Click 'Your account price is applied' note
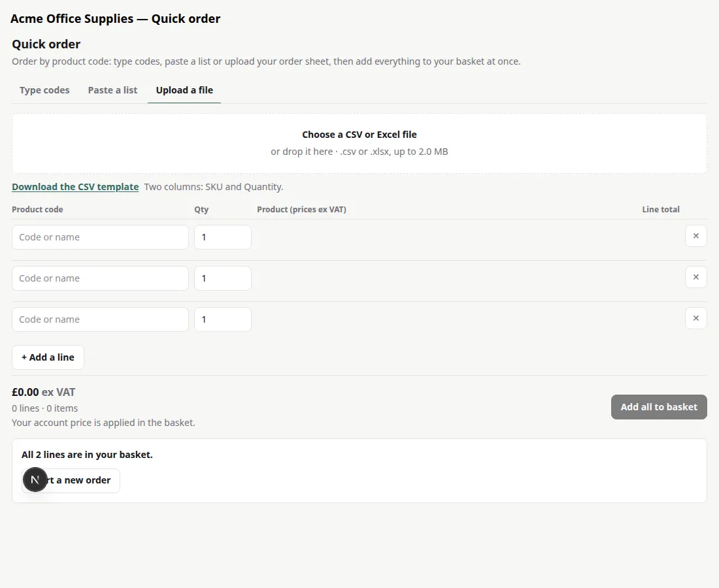This screenshot has height=588, width=719. 104,423
